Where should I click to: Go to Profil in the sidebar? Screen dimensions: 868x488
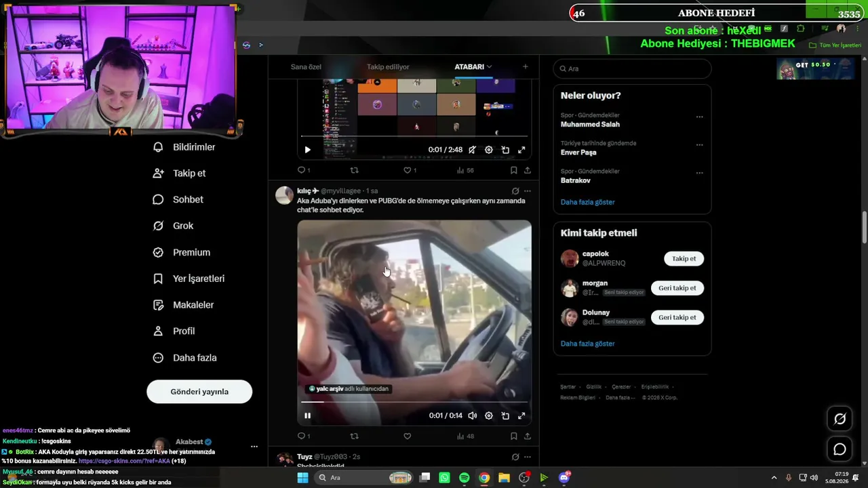point(174,331)
